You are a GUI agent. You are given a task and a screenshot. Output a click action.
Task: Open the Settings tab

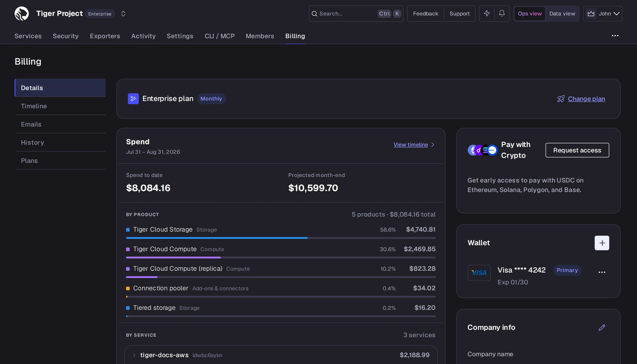pyautogui.click(x=180, y=36)
